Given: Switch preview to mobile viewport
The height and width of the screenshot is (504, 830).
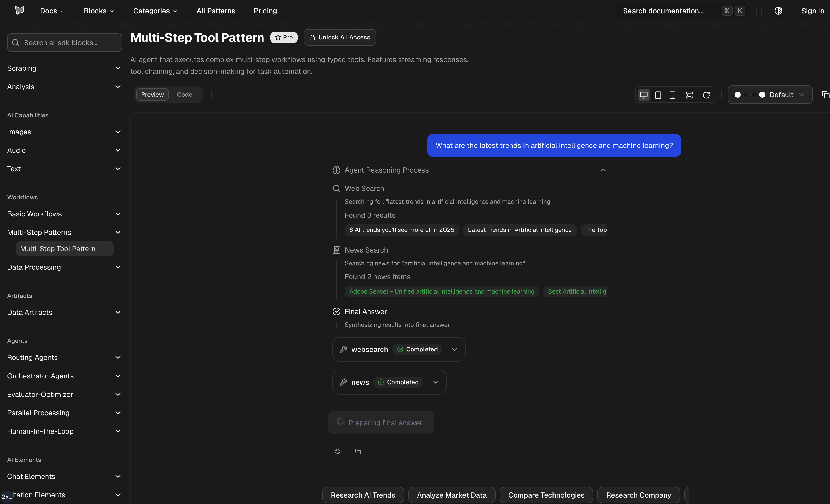Looking at the screenshot, I should [x=672, y=95].
